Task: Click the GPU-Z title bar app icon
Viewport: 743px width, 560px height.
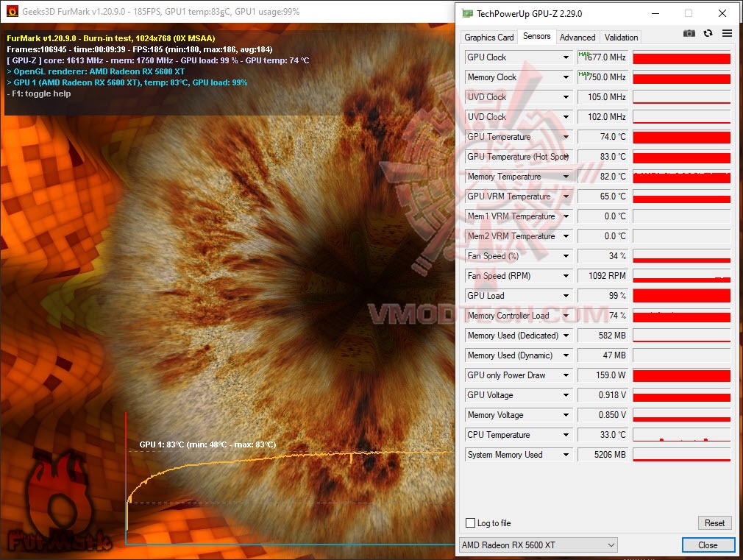Action: tap(468, 13)
